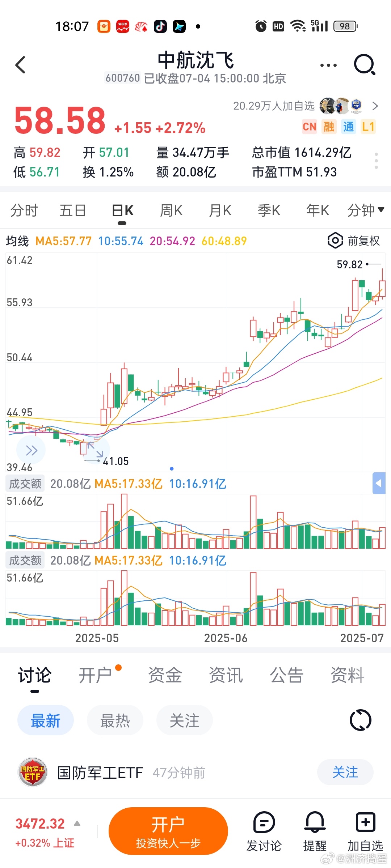Change second 成交额 indicator selector
The height and width of the screenshot is (868, 391).
tap(25, 560)
